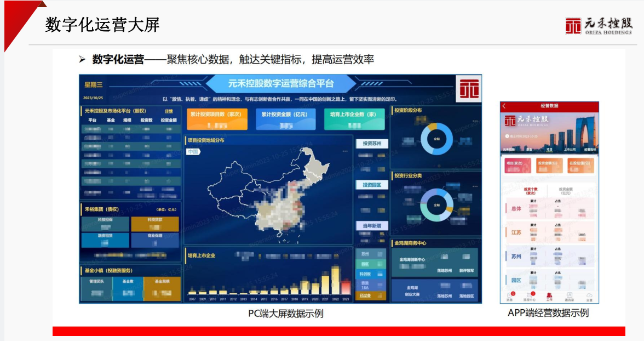Viewport: 644px width, 341px height.
Task: Click the 培育上市企业数(家) green card
Action: point(354,119)
